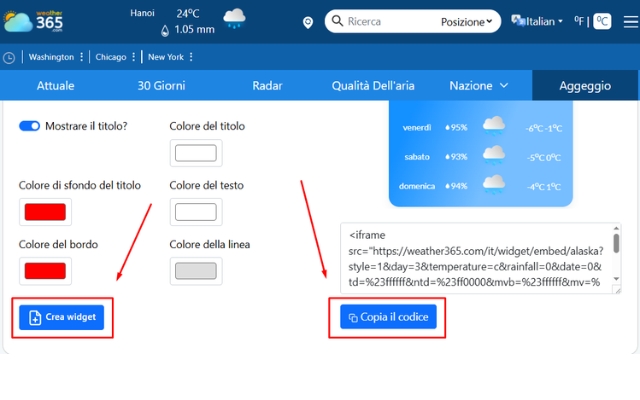Viewport: 640px width, 400px height.
Task: Click the rainy cloud icon beside Hanoi temperature
Action: pos(234,19)
